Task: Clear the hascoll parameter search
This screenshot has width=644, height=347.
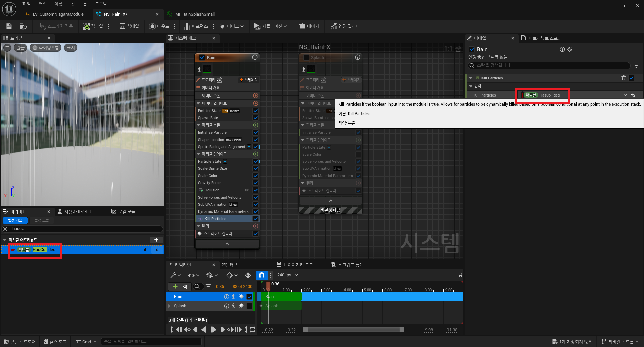Action: pyautogui.click(x=5, y=229)
